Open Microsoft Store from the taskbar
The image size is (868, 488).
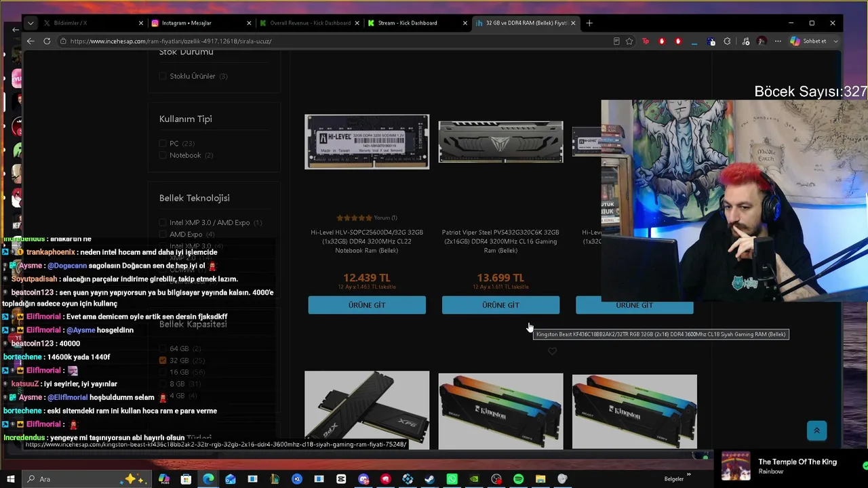tap(186, 479)
